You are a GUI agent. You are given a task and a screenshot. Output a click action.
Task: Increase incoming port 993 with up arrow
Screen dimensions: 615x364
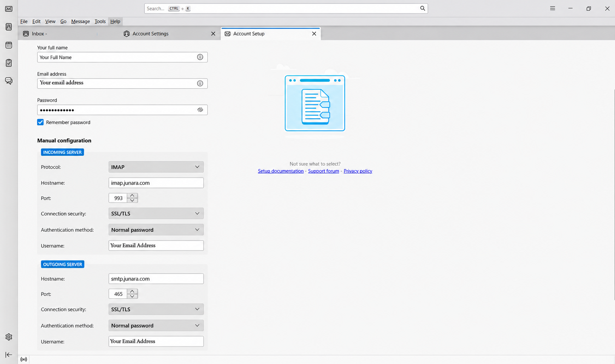tap(132, 195)
